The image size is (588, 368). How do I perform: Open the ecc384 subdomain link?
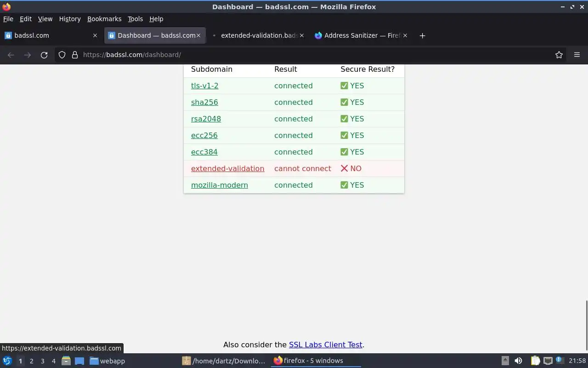pos(204,152)
